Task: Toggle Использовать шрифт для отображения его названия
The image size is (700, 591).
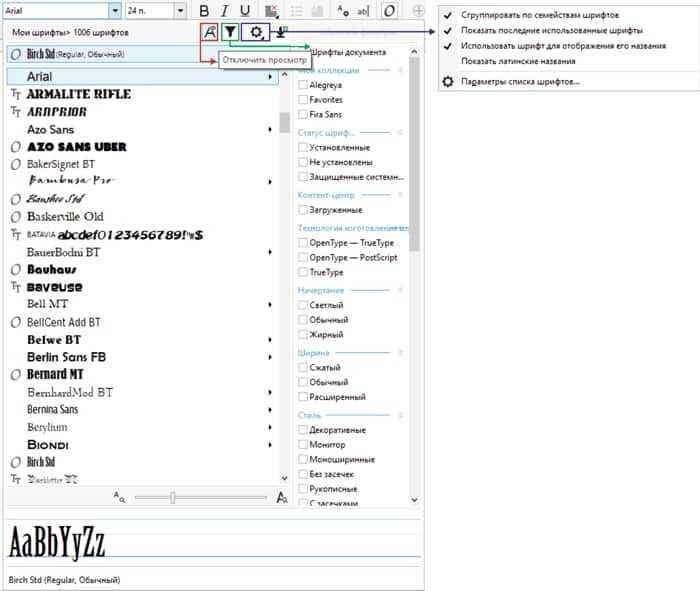Action: 568,46
